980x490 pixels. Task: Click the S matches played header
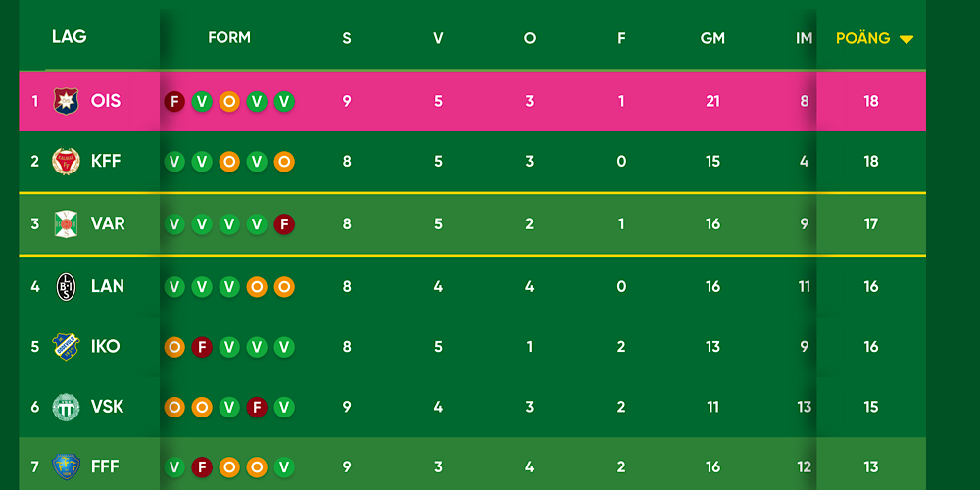tap(347, 39)
